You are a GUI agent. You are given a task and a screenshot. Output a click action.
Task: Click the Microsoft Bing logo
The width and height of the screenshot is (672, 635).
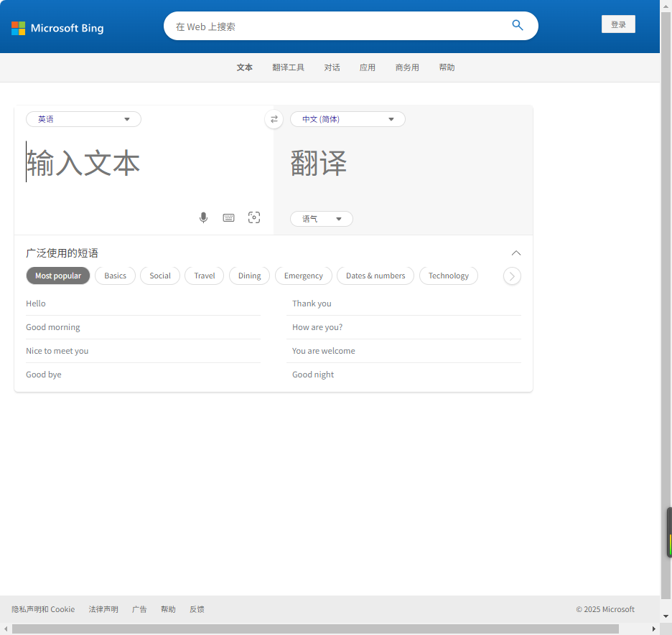click(57, 28)
